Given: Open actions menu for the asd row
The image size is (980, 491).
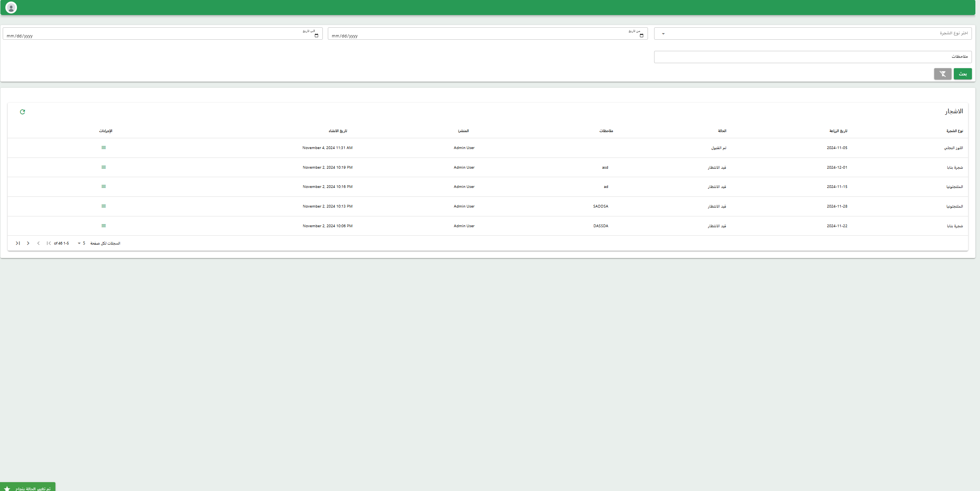Looking at the screenshot, I should [x=104, y=167].
